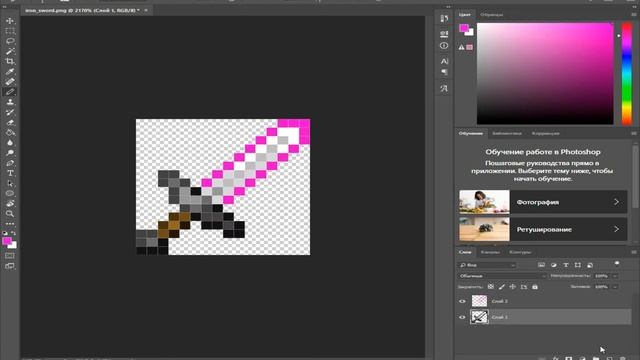640x360 pixels.
Task: Open the layer filter type dropdown
Action: point(487,265)
